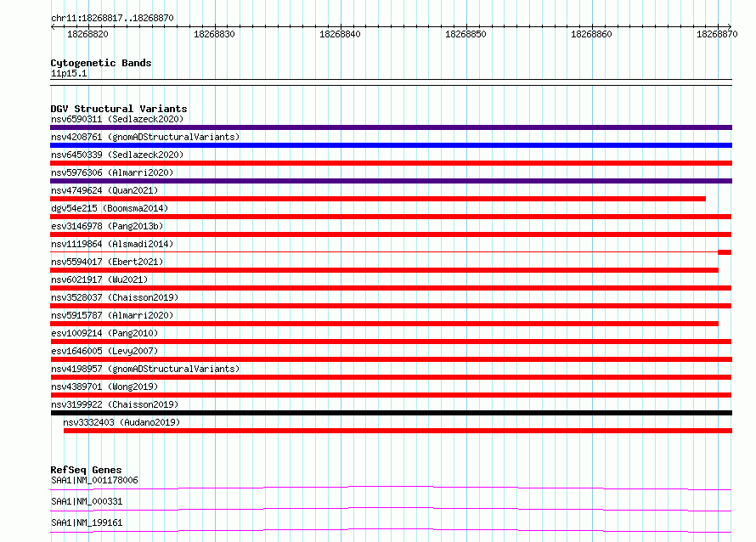The width and height of the screenshot is (756, 542).
Task: Click the red bar under nsv3528037
Action: [391, 306]
